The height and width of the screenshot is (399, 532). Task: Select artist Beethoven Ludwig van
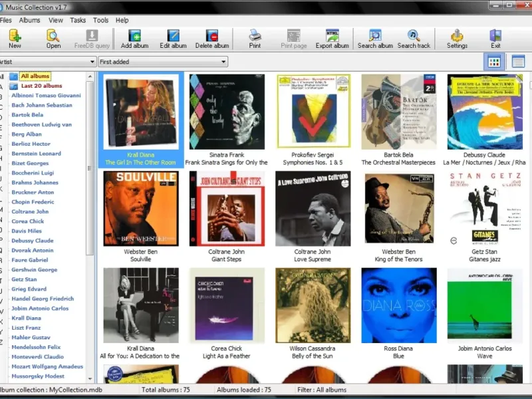pos(41,124)
